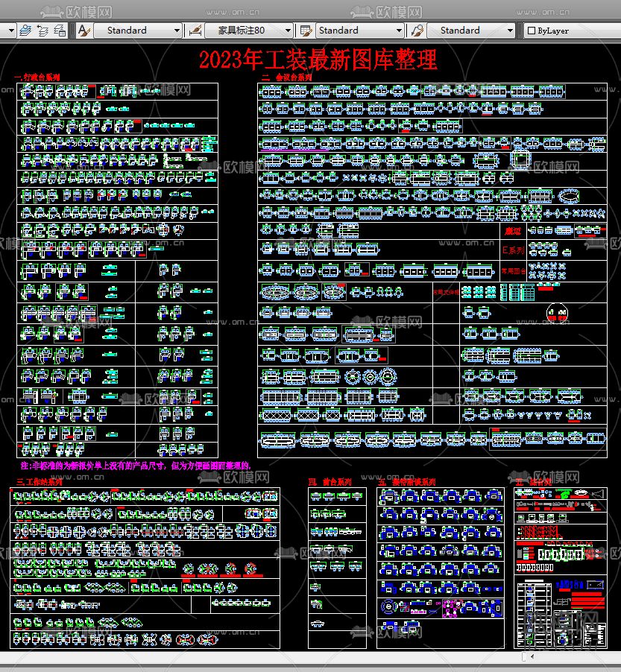
Task: Click the horizontal scrollbar left arrow
Action: tap(532, 657)
